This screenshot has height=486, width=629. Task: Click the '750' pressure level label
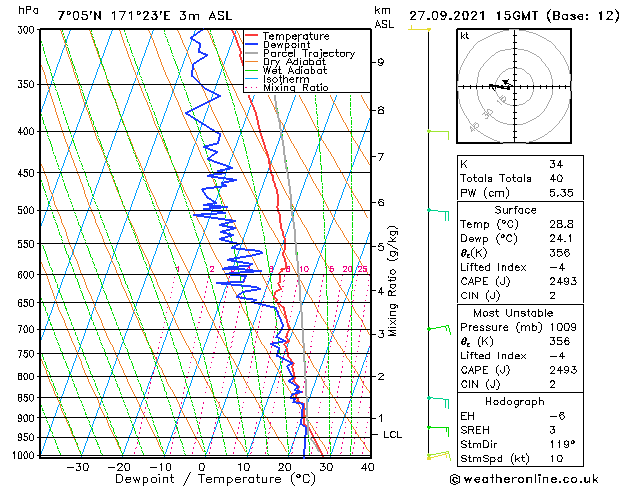(x=28, y=354)
